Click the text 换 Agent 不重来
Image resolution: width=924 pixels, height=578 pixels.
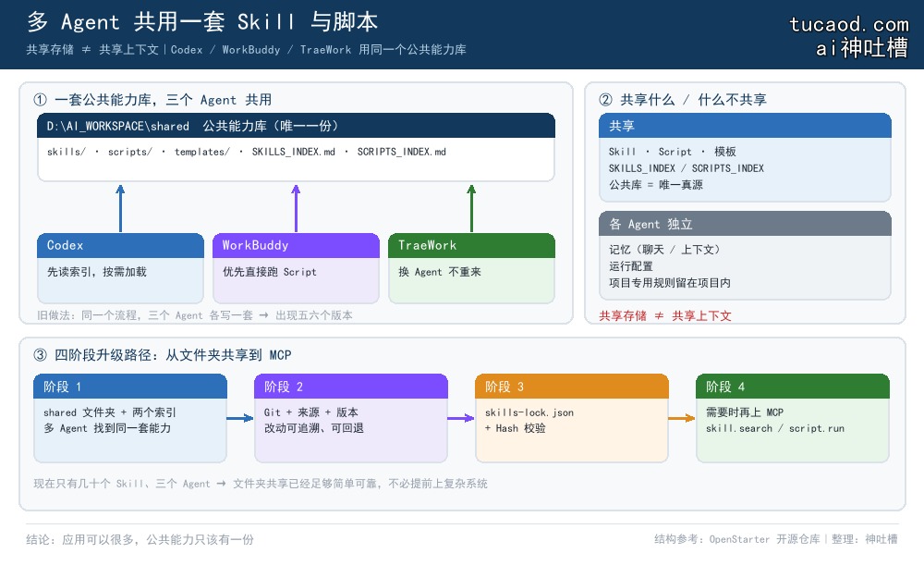[440, 272]
